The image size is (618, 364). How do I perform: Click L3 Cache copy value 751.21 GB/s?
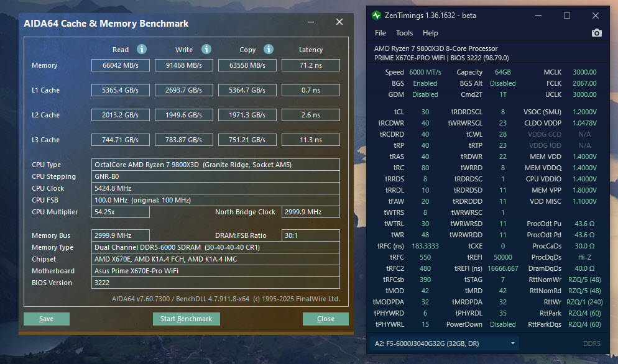click(x=247, y=140)
